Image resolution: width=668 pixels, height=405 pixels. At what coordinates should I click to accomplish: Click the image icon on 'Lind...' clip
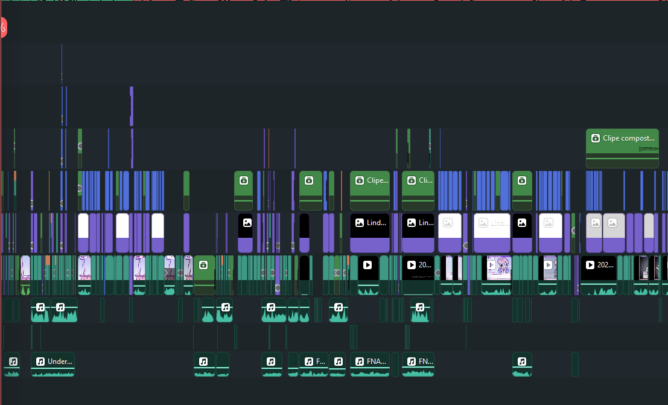pyautogui.click(x=360, y=222)
